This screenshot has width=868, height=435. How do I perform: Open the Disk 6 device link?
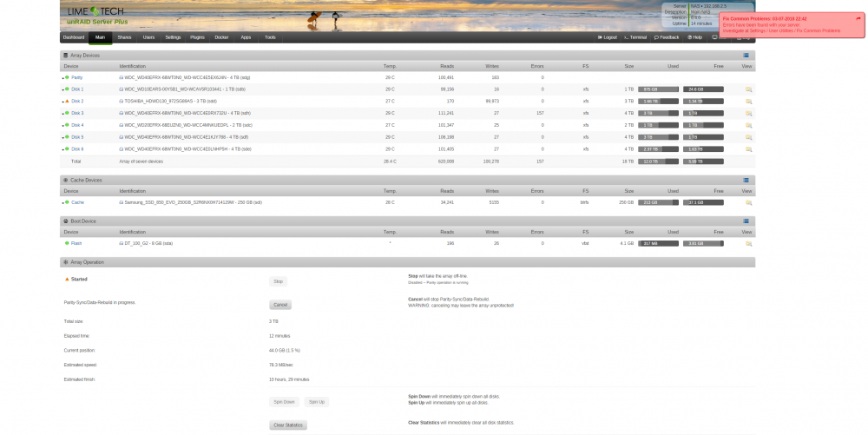coord(77,149)
